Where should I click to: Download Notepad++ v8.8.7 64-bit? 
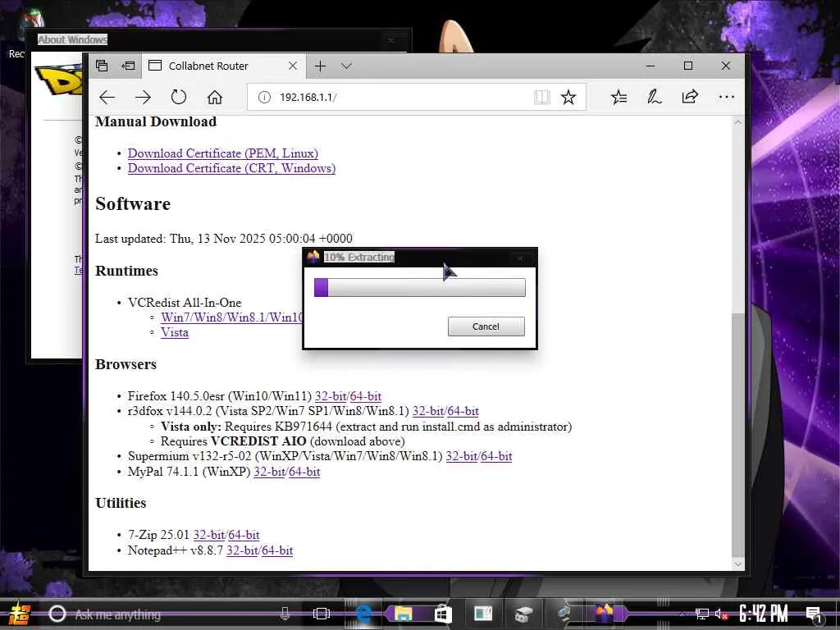(277, 550)
